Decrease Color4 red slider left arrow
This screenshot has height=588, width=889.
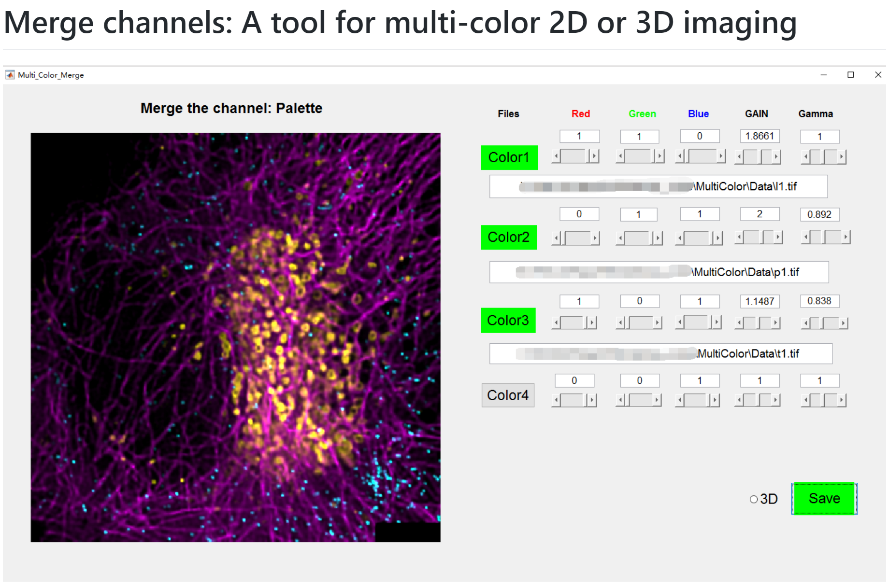556,400
